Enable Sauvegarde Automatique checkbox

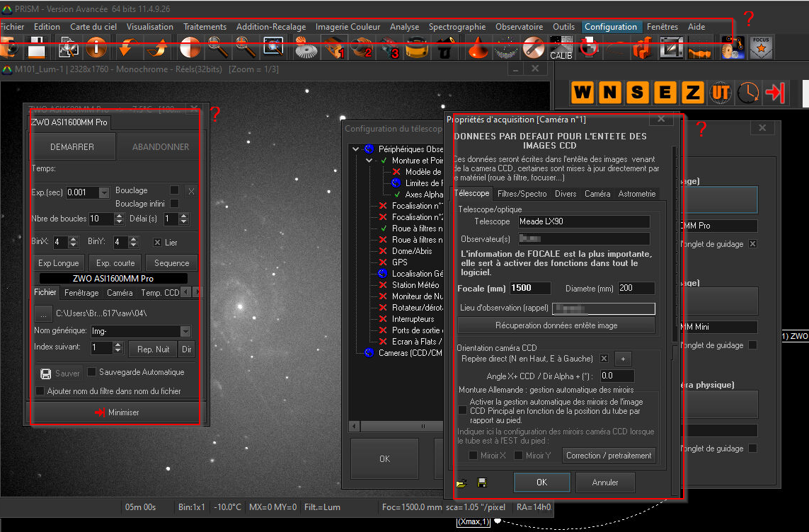(x=92, y=371)
